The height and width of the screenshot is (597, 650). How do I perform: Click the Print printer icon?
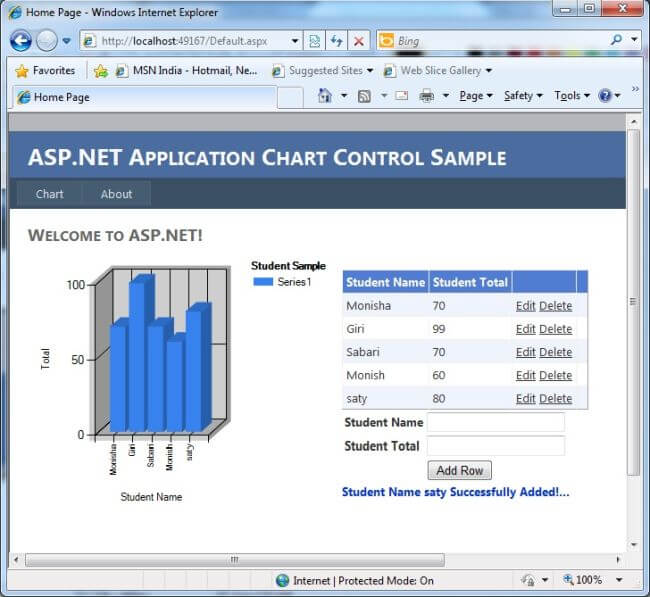click(427, 96)
